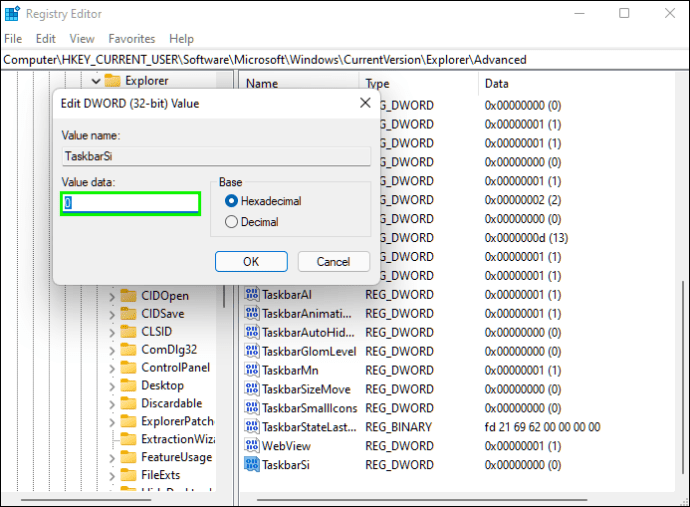The height and width of the screenshot is (507, 690).
Task: Select the TaskbarSmallIcons value name
Action: click(x=310, y=408)
